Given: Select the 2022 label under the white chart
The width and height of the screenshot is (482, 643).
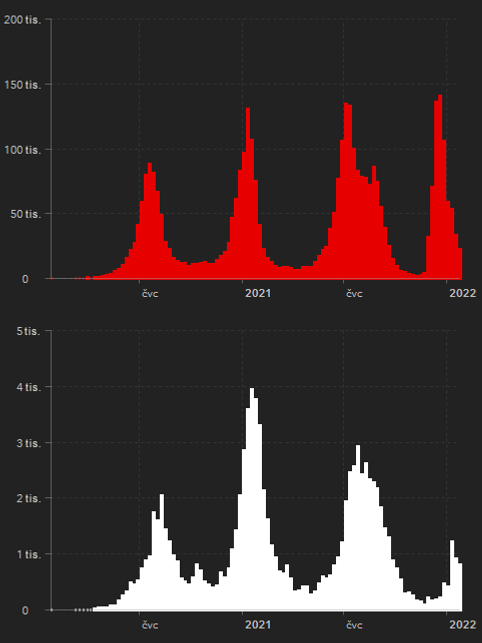Looking at the screenshot, I should pos(462,625).
